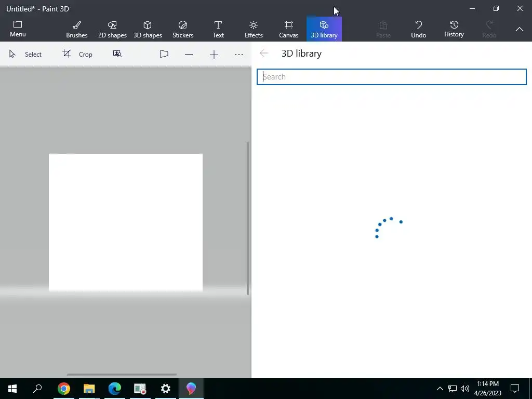Click into the 3D library Search field
532x399 pixels.
[392, 77]
